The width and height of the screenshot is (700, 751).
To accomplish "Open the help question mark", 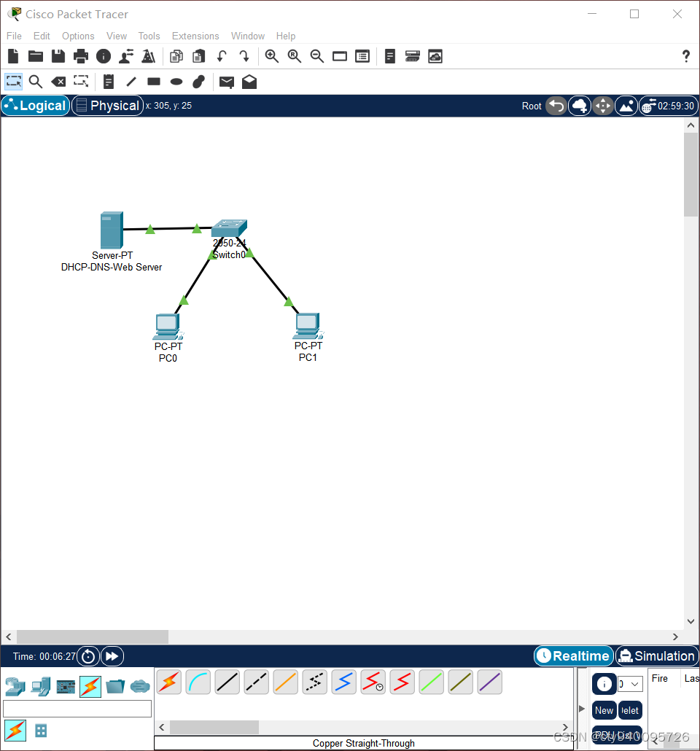I will point(686,57).
